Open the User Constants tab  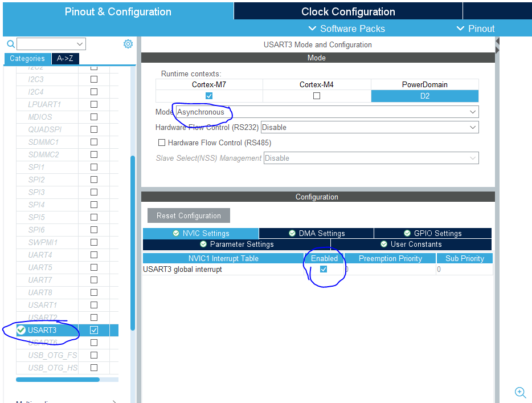click(x=411, y=244)
